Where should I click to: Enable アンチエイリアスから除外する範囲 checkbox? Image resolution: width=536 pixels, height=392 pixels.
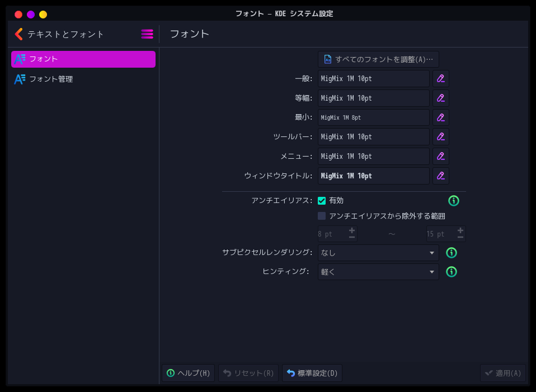(x=322, y=216)
